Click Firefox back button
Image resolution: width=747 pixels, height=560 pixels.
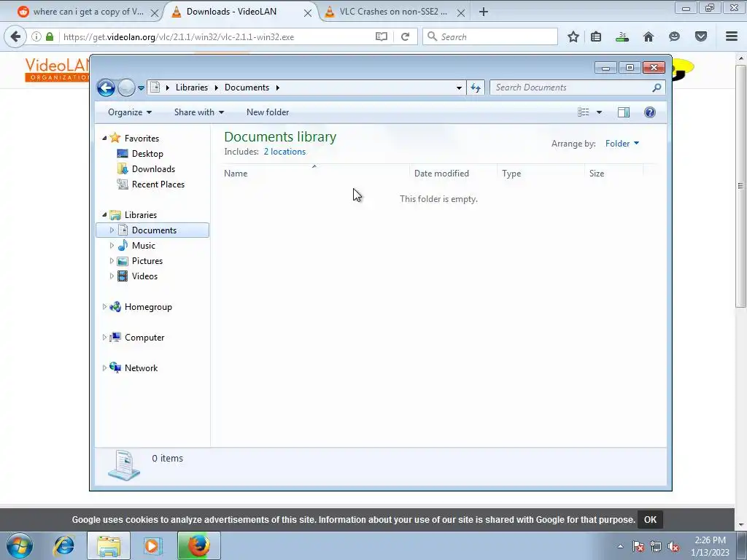click(16, 36)
